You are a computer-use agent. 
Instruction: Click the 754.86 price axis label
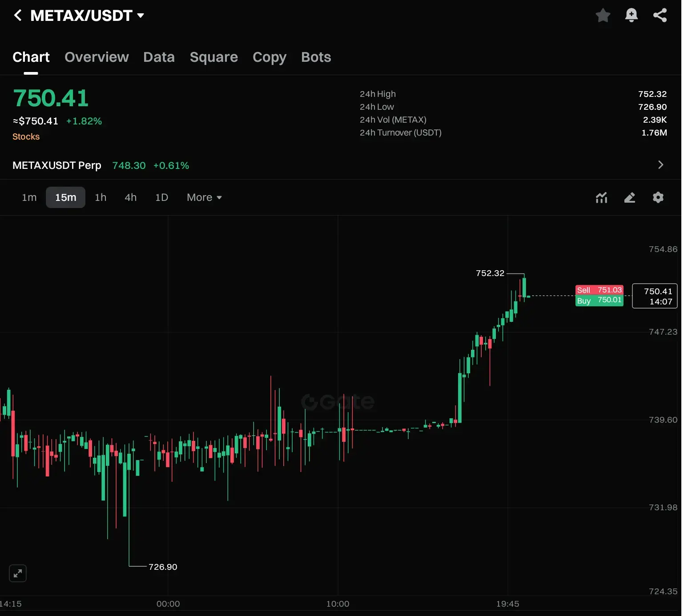[x=663, y=249]
